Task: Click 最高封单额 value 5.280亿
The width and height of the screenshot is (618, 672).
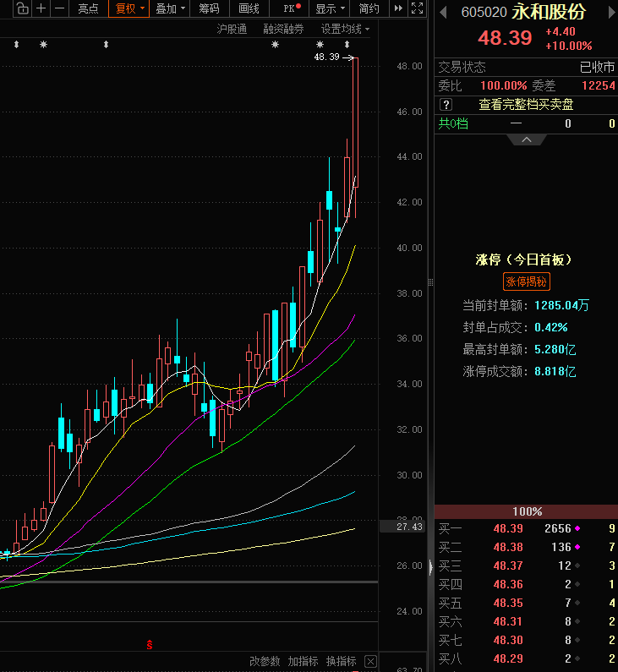Action: pos(555,349)
